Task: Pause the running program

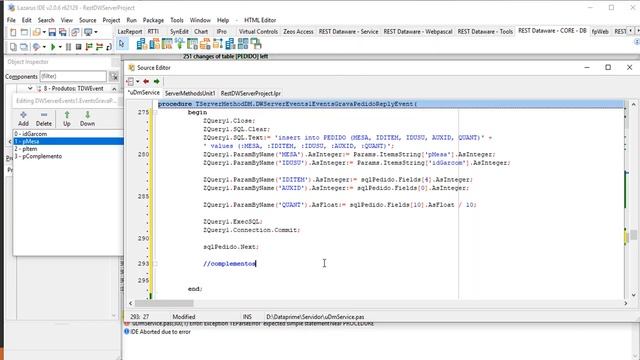Action: point(69,47)
